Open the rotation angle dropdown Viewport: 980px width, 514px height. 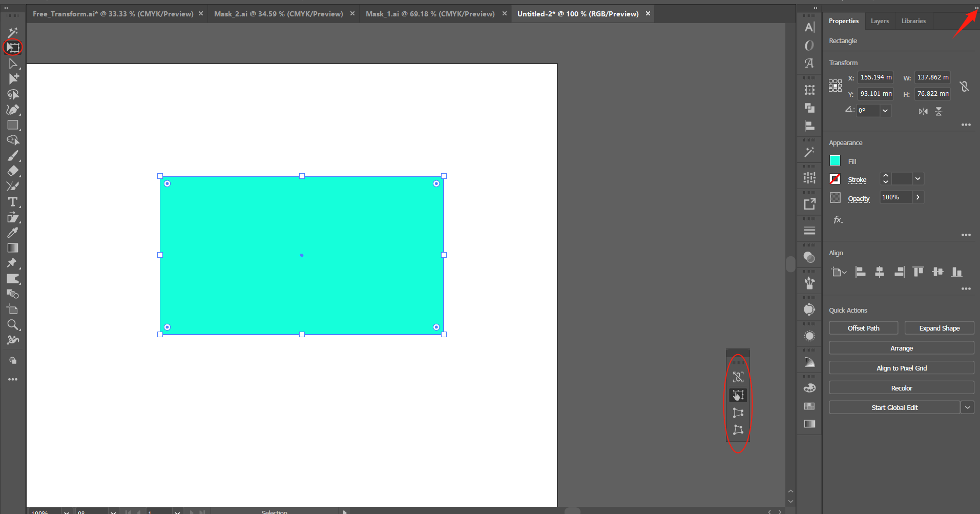pos(884,111)
